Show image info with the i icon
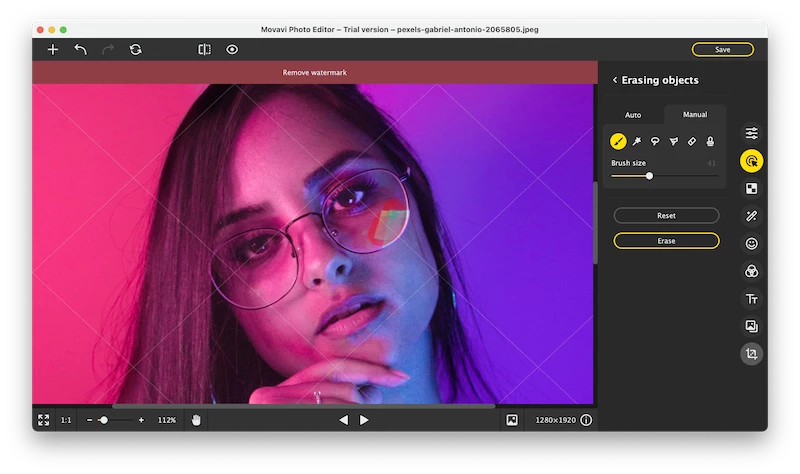This screenshot has width=800, height=474. pos(586,420)
